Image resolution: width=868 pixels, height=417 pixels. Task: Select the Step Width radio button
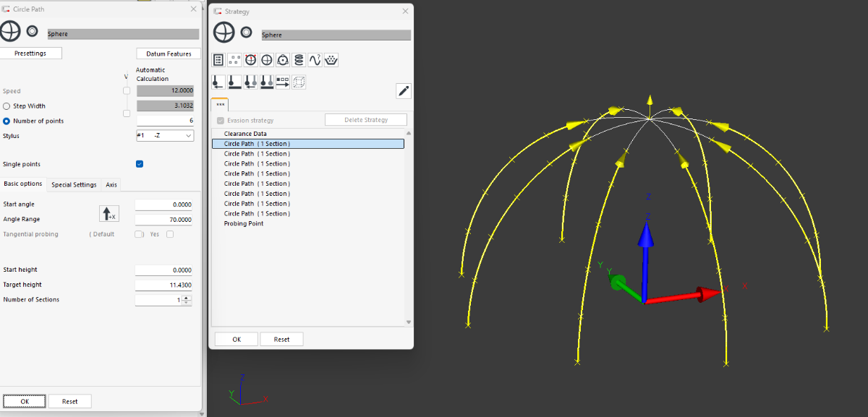pyautogui.click(x=7, y=106)
